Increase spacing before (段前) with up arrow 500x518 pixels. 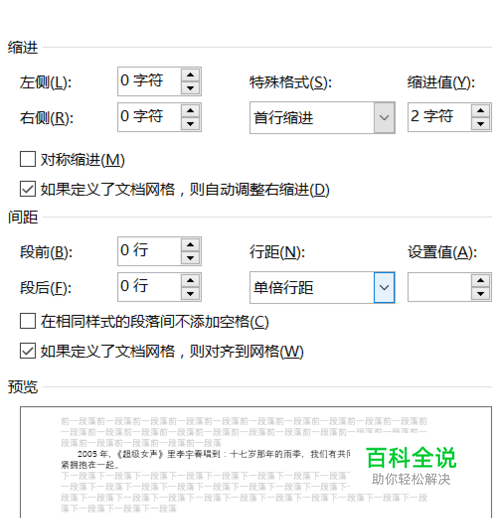[x=190, y=245]
